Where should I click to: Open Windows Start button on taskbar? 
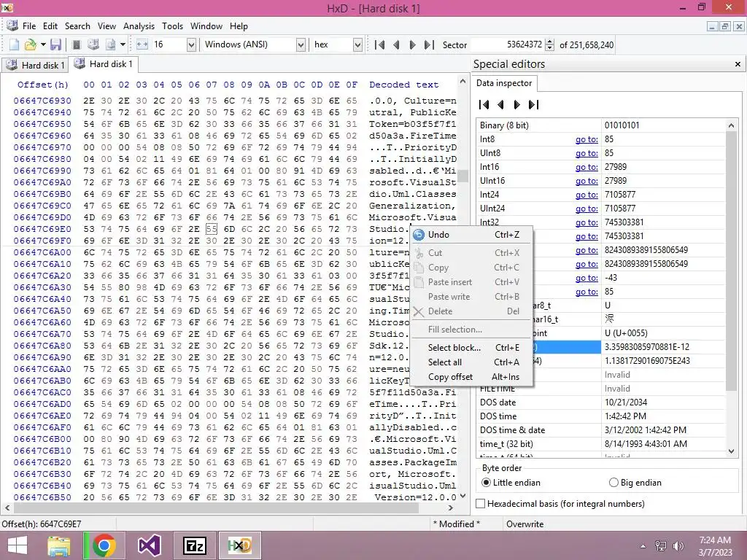coord(18,545)
